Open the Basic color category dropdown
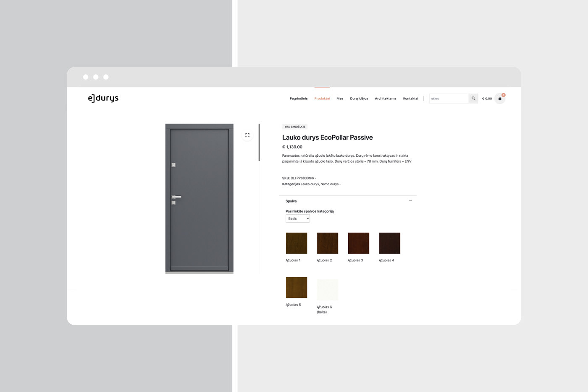Screen dimensions: 588x392 coord(298,218)
